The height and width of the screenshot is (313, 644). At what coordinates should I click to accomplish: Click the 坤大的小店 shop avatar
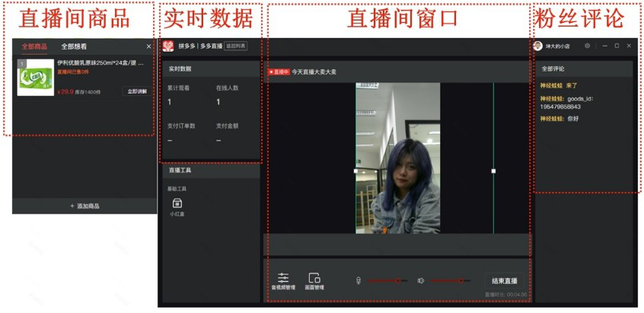tap(537, 46)
